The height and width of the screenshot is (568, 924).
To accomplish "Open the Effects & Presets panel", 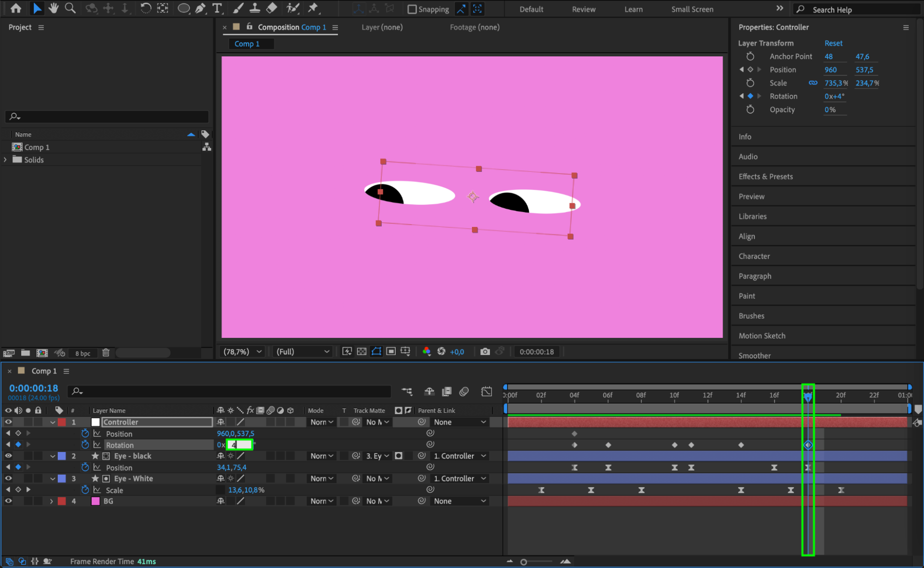I will point(765,177).
